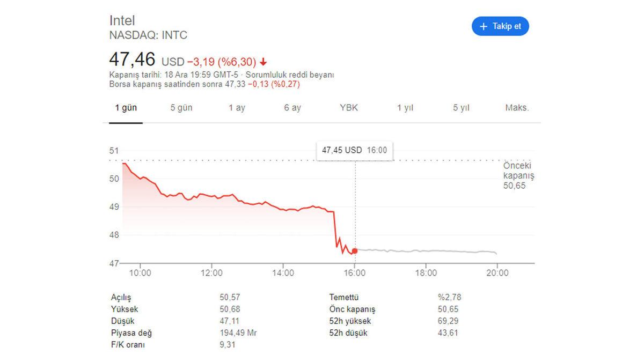Viewport: 644px width, 362px height.
Task: Open the Sorumluluk reddi beyanı link
Action: pos(290,75)
